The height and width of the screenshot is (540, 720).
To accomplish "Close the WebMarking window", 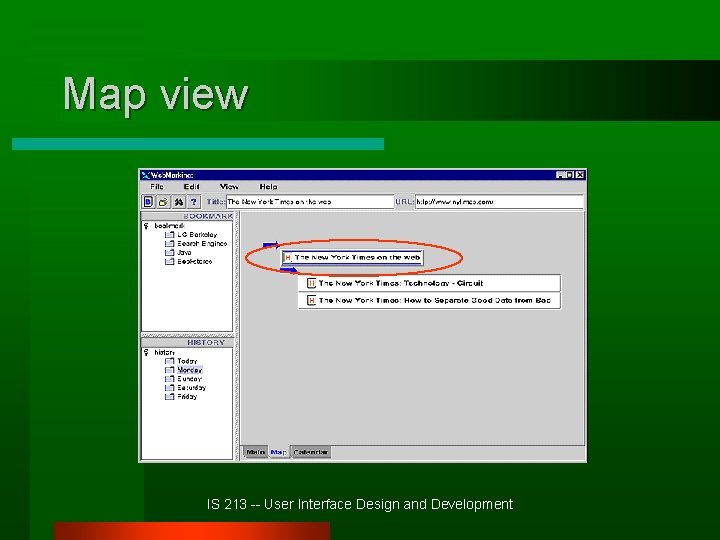I will coord(580,175).
